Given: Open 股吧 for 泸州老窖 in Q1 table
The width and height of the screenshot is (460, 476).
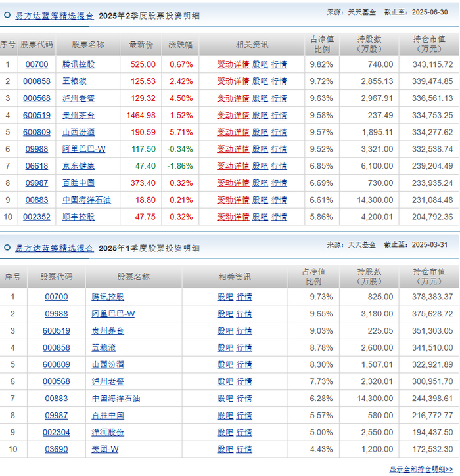Looking at the screenshot, I should pyautogui.click(x=225, y=381).
